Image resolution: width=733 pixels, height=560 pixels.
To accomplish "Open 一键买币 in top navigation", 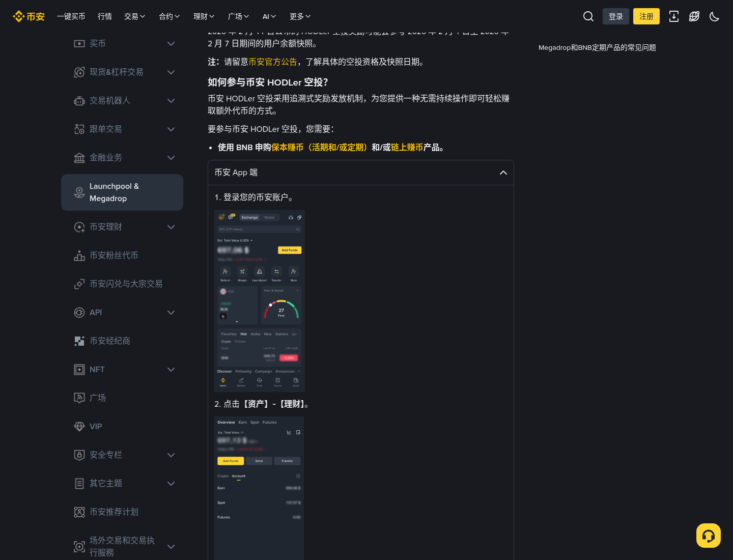I will click(71, 16).
